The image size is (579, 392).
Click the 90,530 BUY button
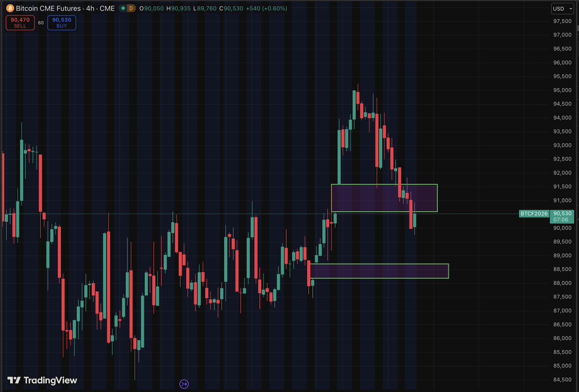[x=62, y=23]
